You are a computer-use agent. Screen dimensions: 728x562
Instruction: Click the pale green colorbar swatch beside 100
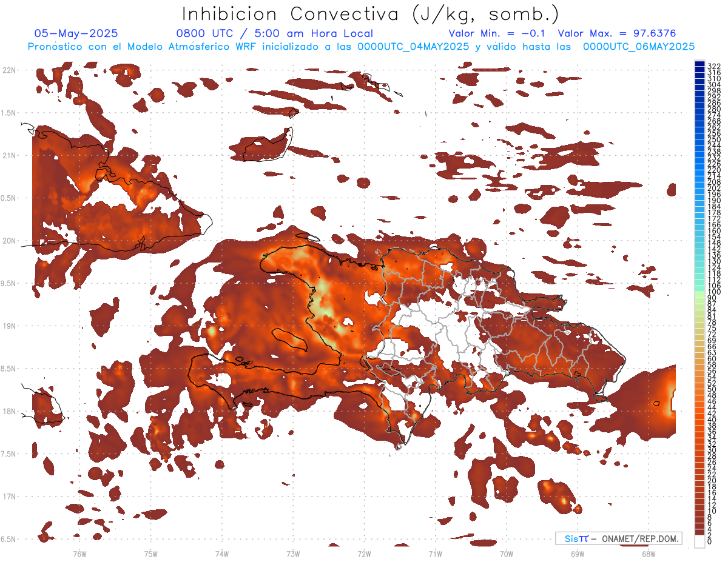699,293
